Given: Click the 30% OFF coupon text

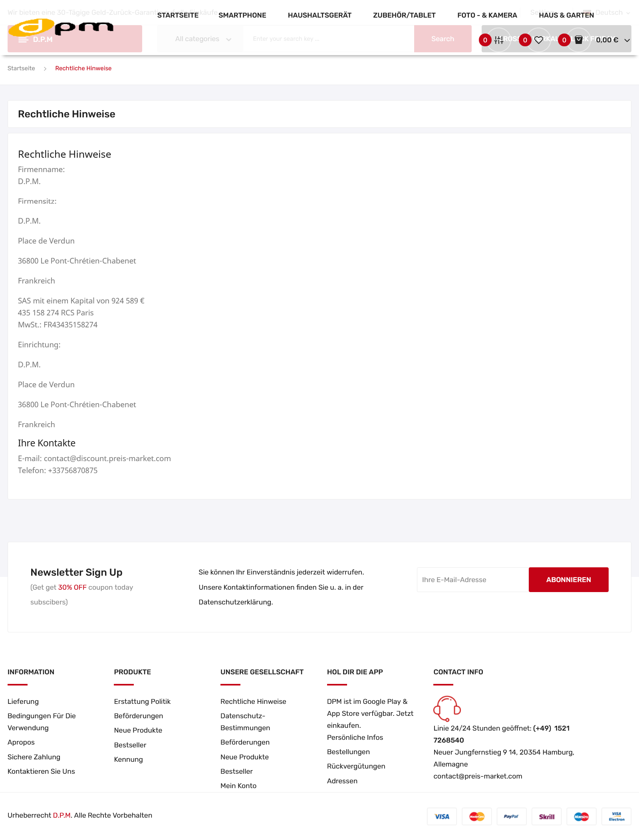Looking at the screenshot, I should (x=72, y=587).
